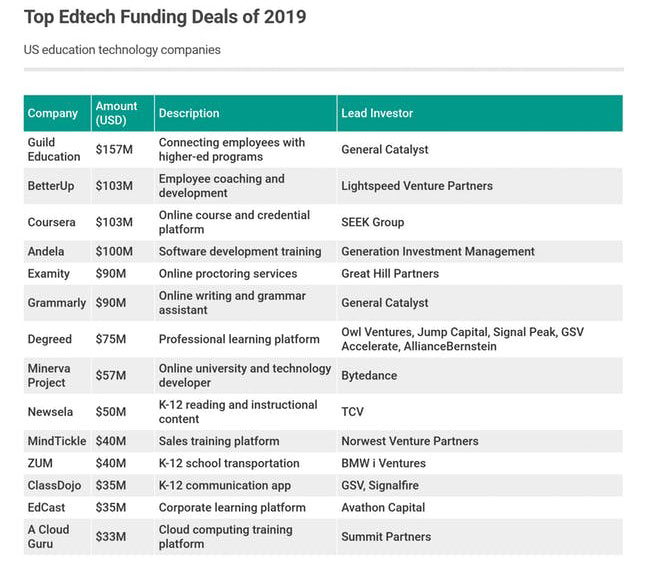The height and width of the screenshot is (566, 648).
Task: Click the TCV investor cell
Action: tap(480, 412)
